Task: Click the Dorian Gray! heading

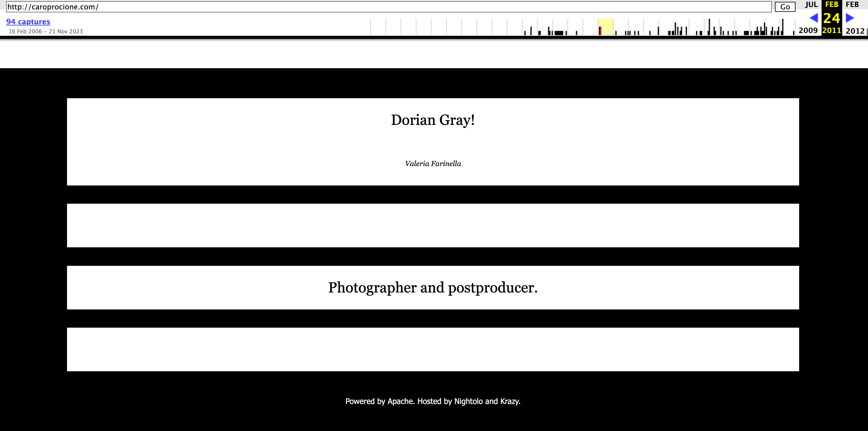Action: 433,120
